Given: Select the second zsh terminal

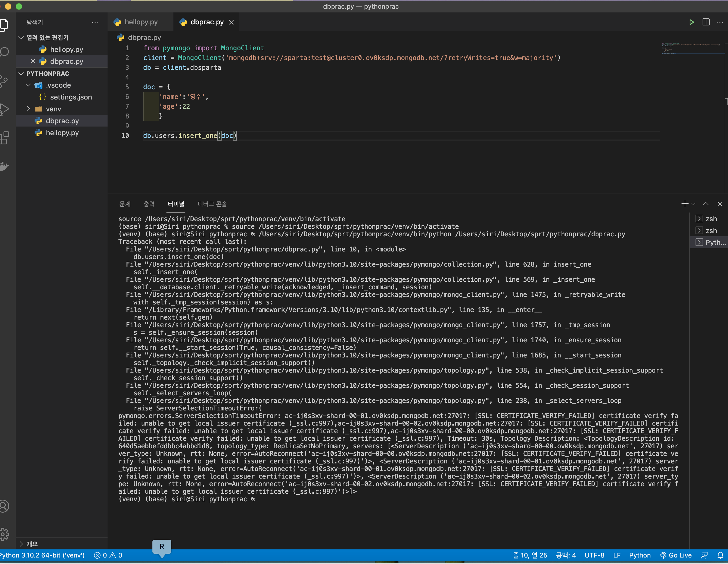Looking at the screenshot, I should 709,231.
